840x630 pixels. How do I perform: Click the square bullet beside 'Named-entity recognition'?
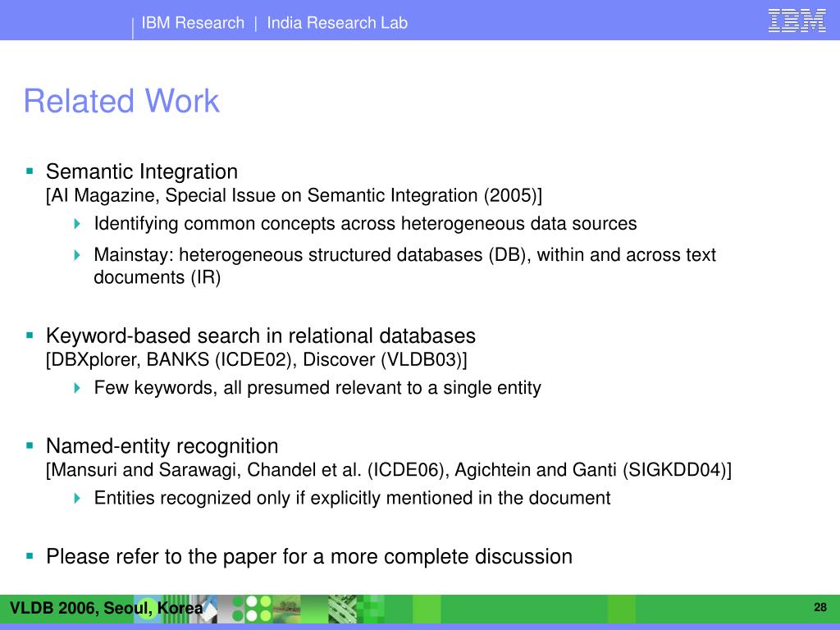coord(30,445)
